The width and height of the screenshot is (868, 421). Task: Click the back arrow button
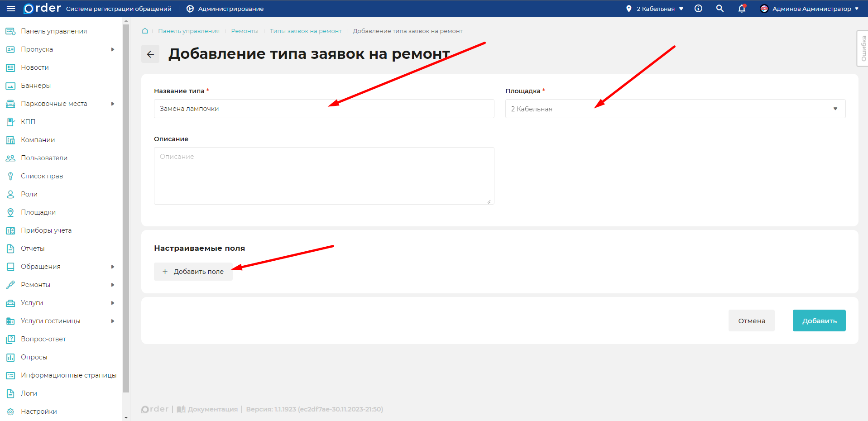pyautogui.click(x=150, y=54)
